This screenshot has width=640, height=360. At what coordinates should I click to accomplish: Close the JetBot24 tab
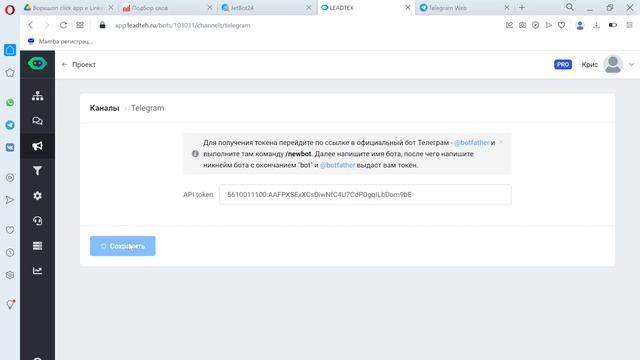pos(309,8)
